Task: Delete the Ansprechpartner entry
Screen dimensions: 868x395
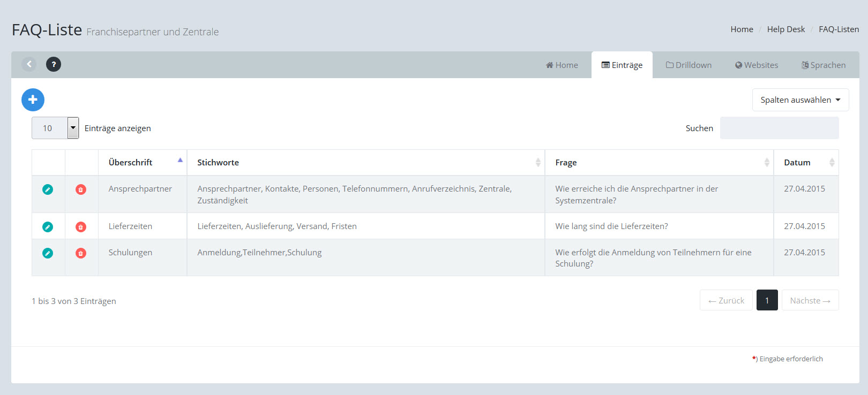Action: click(81, 189)
